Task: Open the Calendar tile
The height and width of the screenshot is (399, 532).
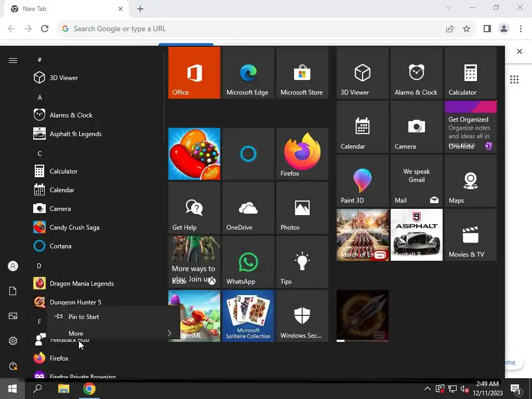Action: 362,127
